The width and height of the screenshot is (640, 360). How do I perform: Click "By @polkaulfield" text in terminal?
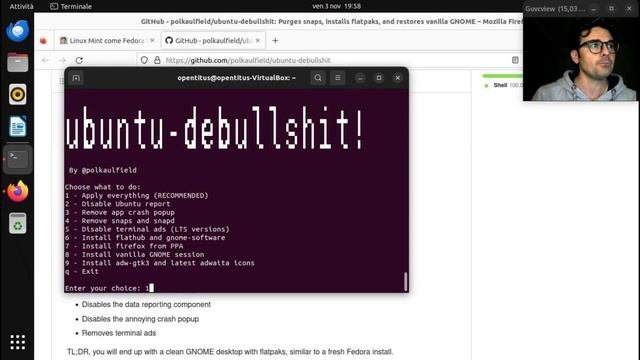tap(102, 170)
